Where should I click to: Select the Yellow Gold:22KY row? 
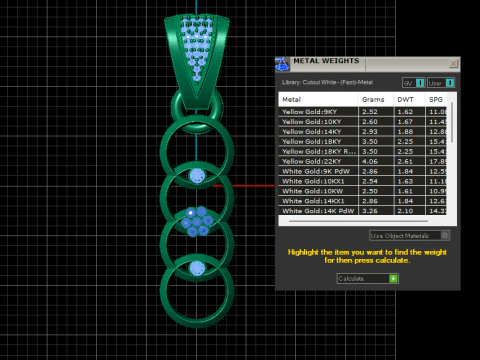[363, 161]
